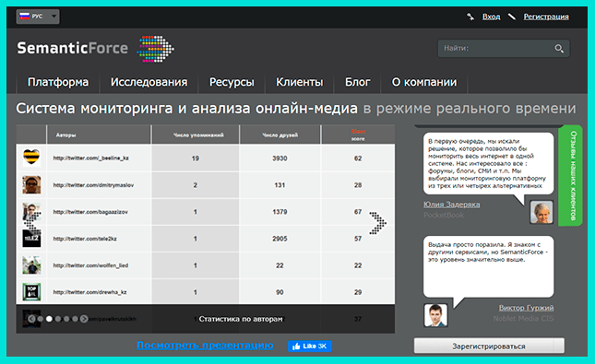Click the Число друзей column header

(x=280, y=135)
